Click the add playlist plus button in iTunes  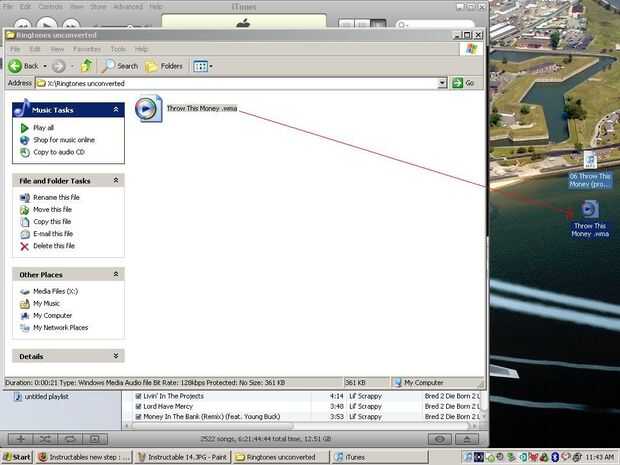(x=21, y=439)
